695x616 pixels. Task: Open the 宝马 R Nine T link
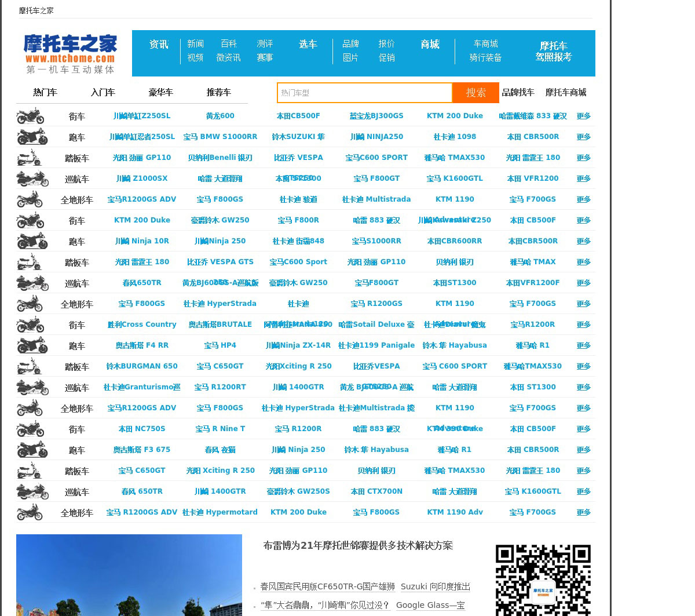[220, 429]
